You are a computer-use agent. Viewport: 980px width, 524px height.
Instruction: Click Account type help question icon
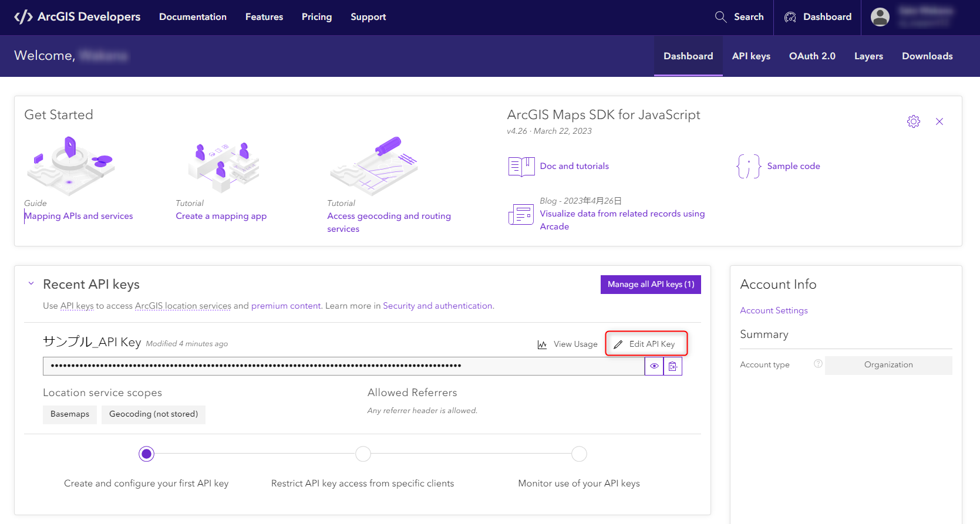(x=818, y=364)
